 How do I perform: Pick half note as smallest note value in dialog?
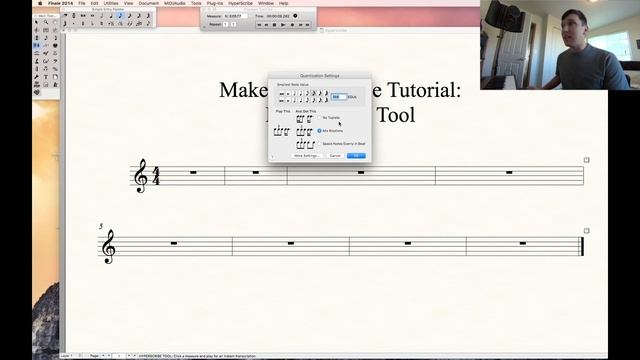[294, 93]
